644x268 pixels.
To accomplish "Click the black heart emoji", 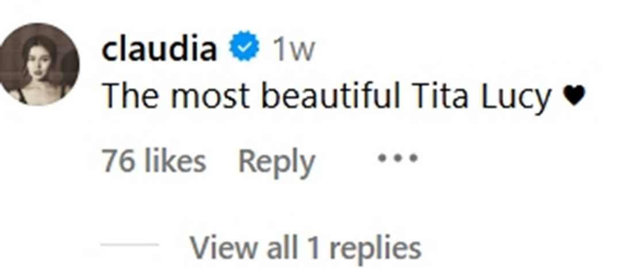I will pyautogui.click(x=573, y=95).
